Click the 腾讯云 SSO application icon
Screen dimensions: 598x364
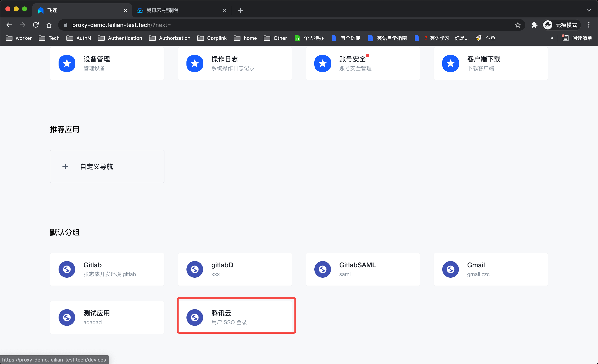(x=195, y=316)
